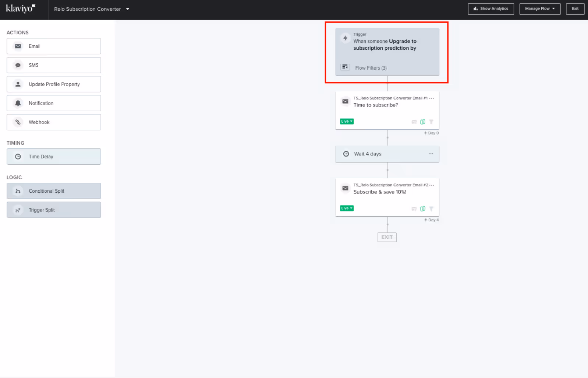Image resolution: width=588 pixels, height=378 pixels.
Task: Select the Webhook icon
Action: (18, 122)
